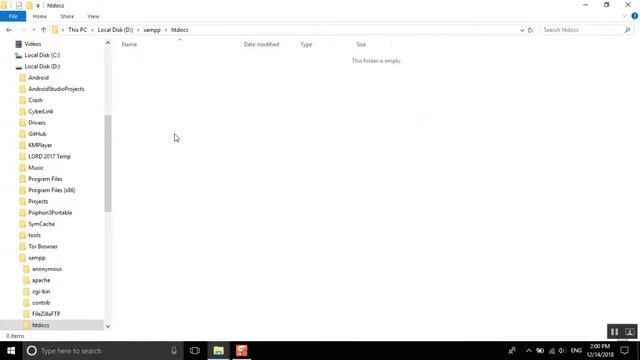The width and height of the screenshot is (640, 360).
Task: Open the Action Center notifications
Action: coord(624,351)
